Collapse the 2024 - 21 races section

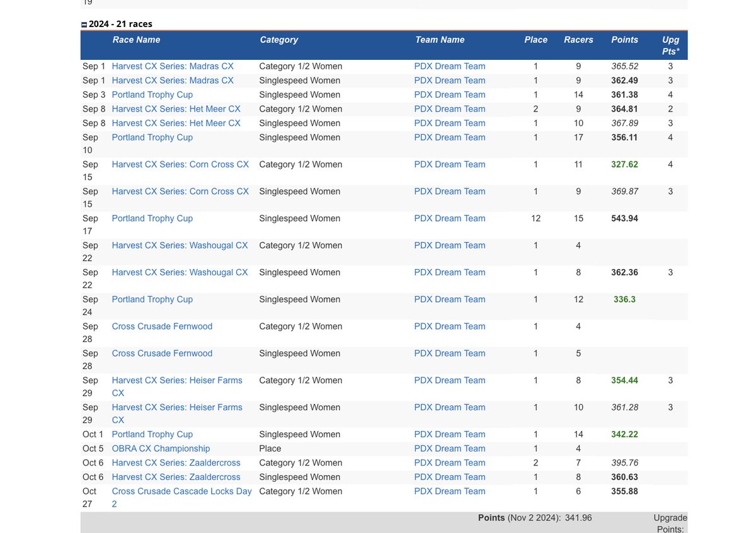pos(84,25)
